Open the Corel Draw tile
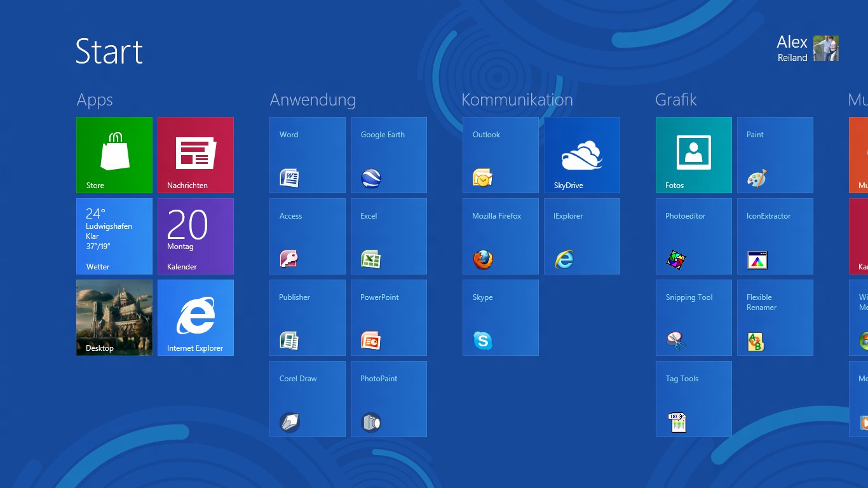This screenshot has height=488, width=868. pyautogui.click(x=308, y=399)
